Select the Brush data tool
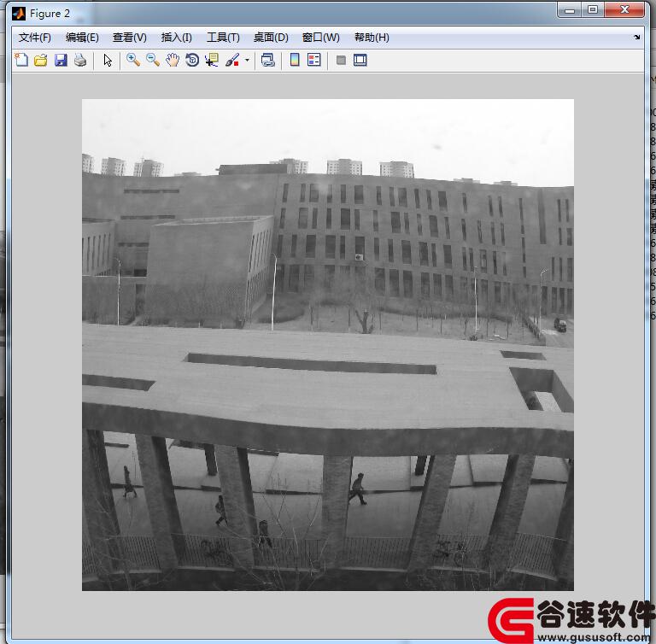 [x=232, y=61]
